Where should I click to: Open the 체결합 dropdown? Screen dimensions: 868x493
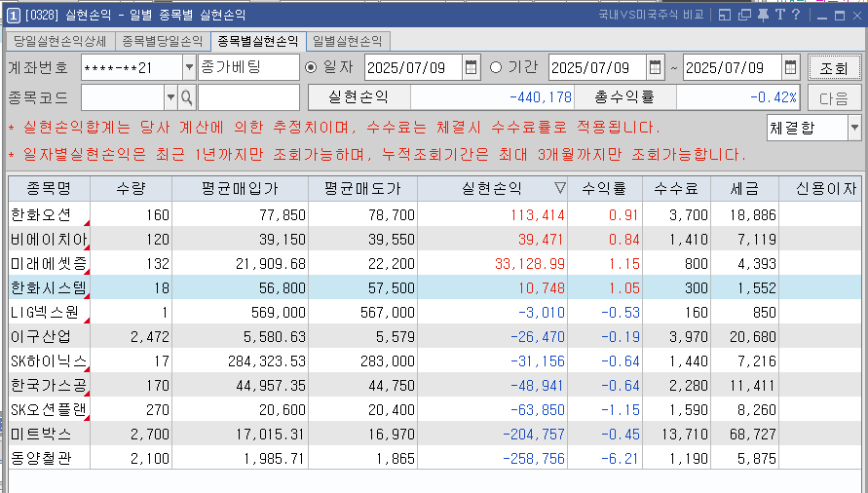[853, 128]
